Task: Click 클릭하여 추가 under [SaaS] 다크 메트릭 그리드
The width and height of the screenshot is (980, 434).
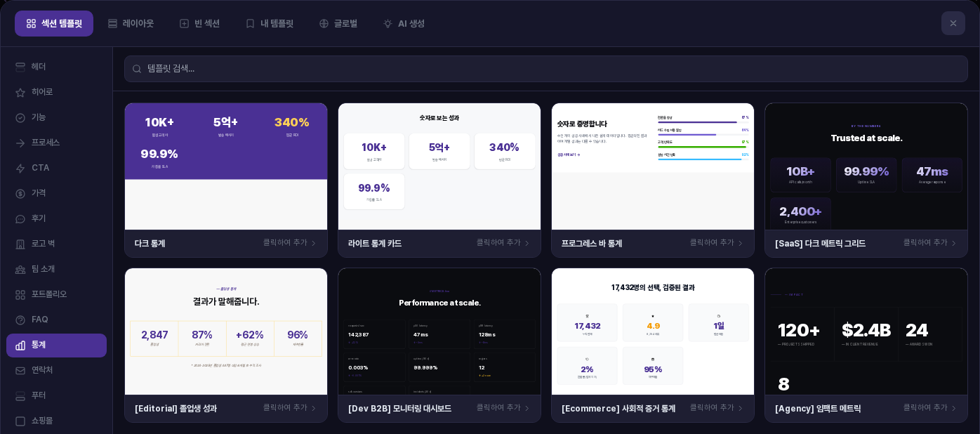Action: pyautogui.click(x=930, y=243)
